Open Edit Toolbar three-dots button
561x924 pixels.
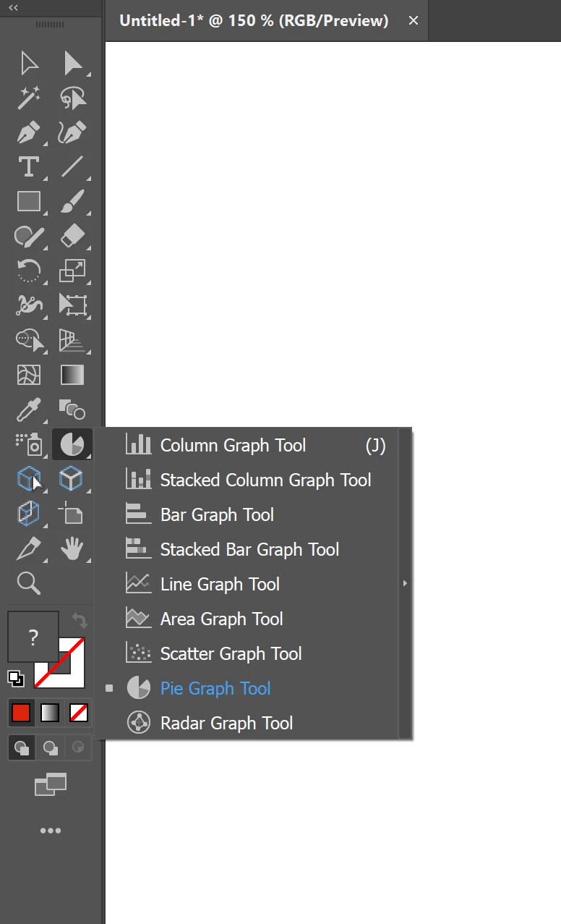[x=51, y=831]
